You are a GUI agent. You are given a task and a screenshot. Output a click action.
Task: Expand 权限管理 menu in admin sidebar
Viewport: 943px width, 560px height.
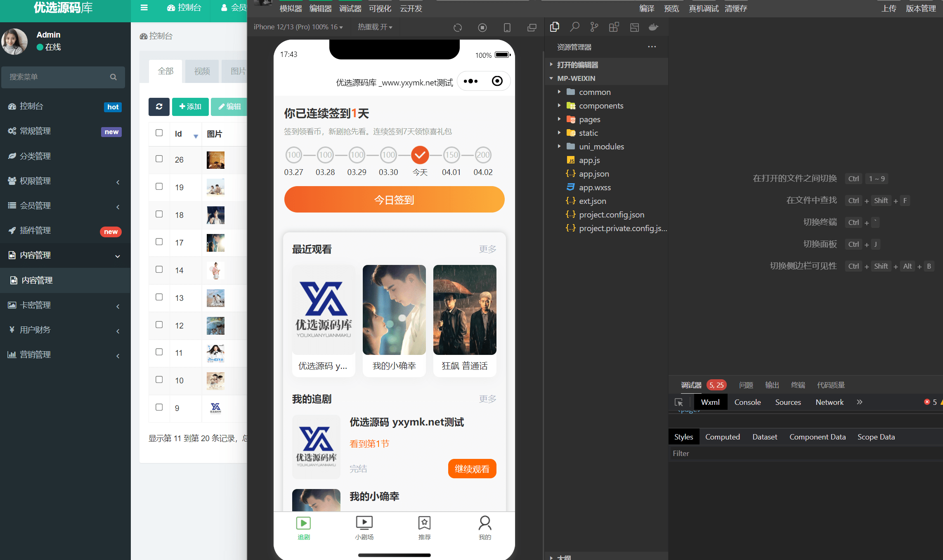point(65,181)
